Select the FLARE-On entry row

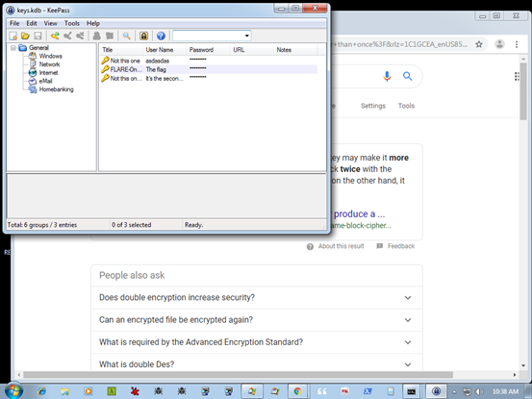[209, 69]
